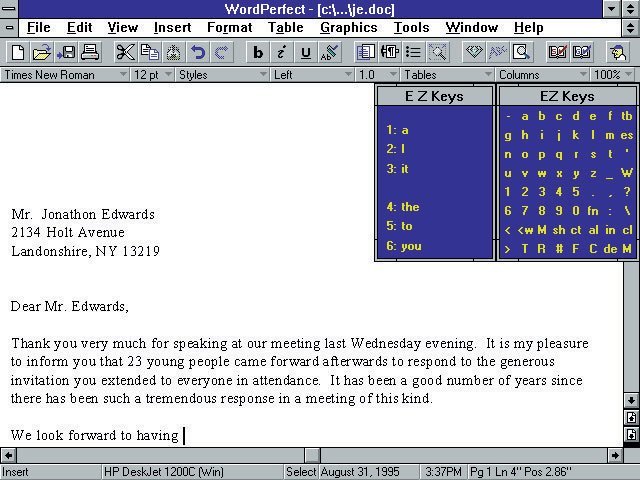This screenshot has width=640, height=480.
Task: Open Times New Roman font dropdown
Action: tap(65, 75)
